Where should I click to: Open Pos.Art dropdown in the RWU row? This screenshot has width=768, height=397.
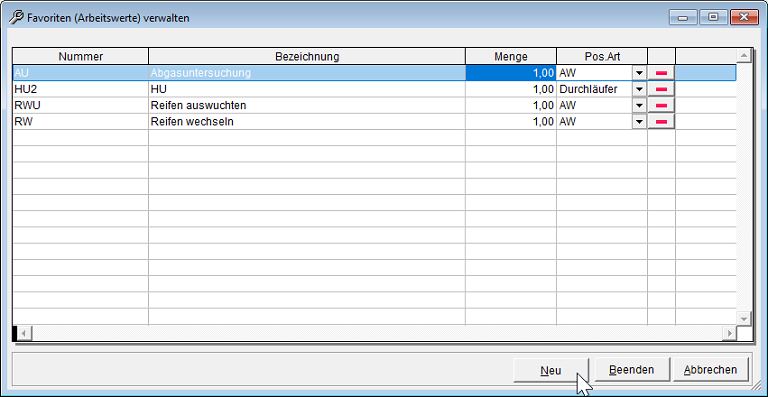point(639,105)
